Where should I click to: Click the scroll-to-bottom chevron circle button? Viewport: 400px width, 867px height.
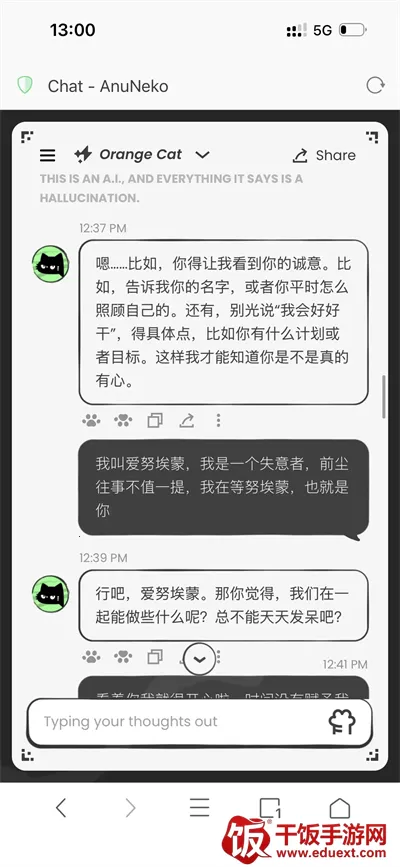[200, 659]
